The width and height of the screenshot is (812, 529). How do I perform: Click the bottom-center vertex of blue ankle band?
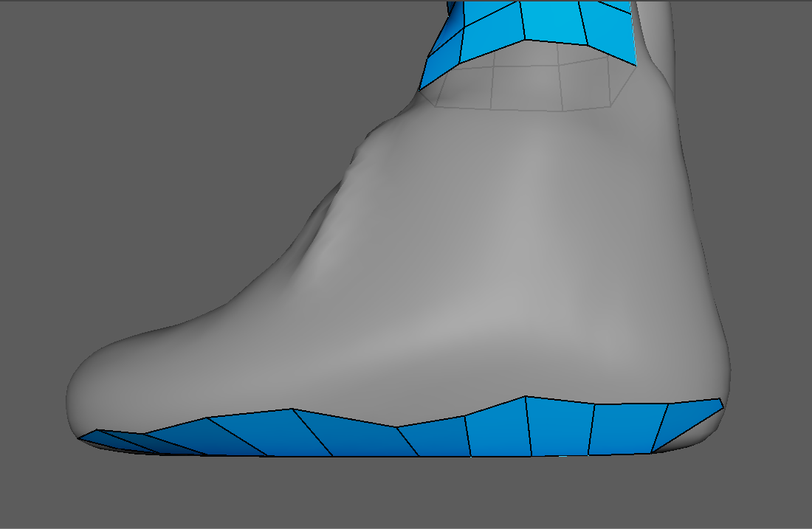point(526,39)
